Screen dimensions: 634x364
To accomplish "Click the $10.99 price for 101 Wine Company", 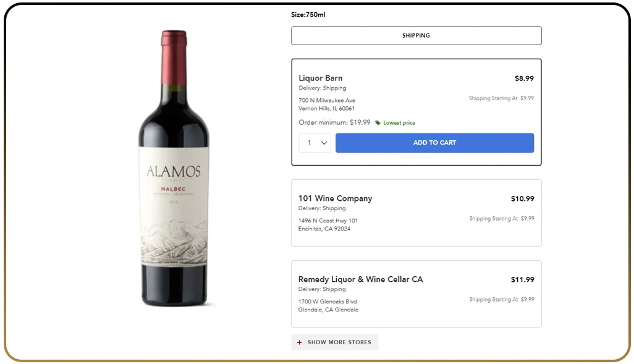I will point(523,198).
